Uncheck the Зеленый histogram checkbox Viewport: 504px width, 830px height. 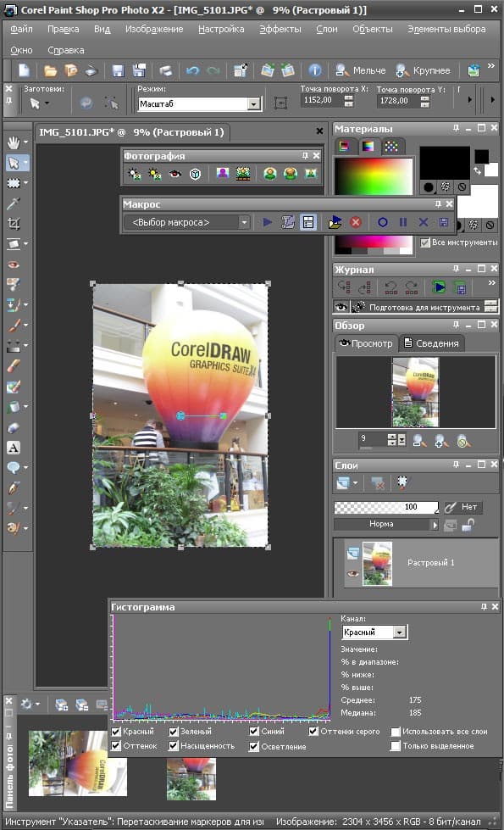[174, 732]
